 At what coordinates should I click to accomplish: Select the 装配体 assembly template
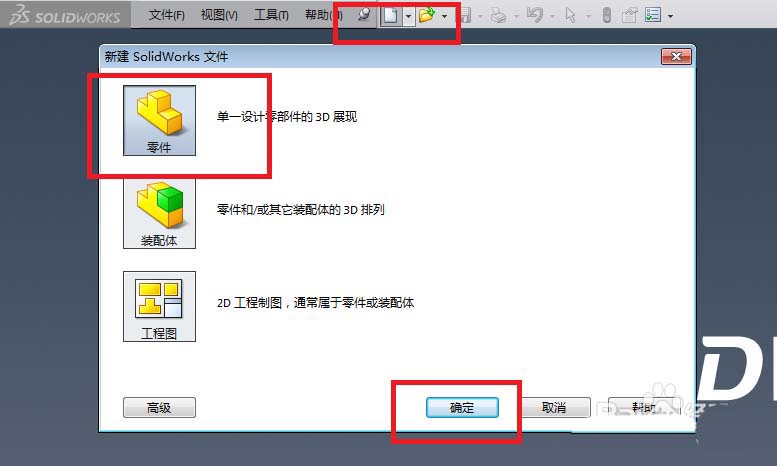coord(159,214)
